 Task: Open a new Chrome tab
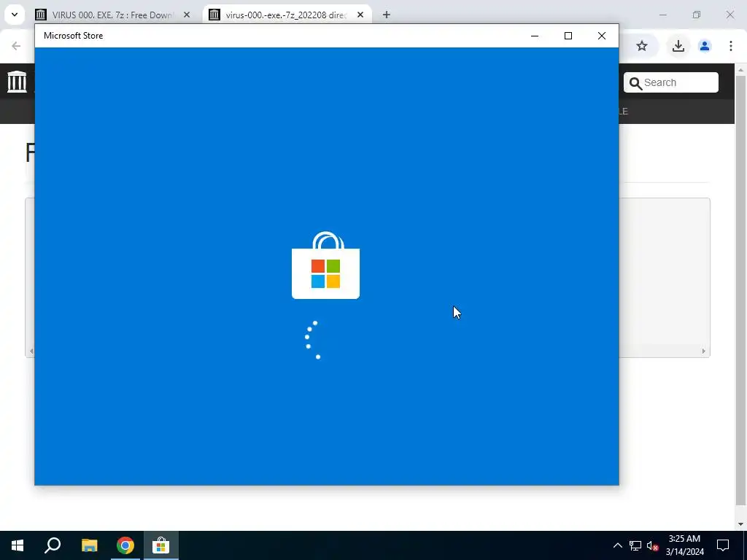[387, 15]
